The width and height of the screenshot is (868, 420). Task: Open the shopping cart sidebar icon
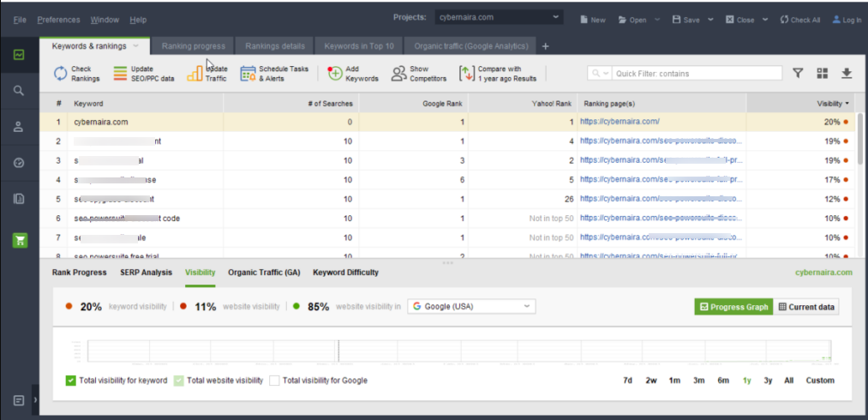pyautogui.click(x=19, y=240)
